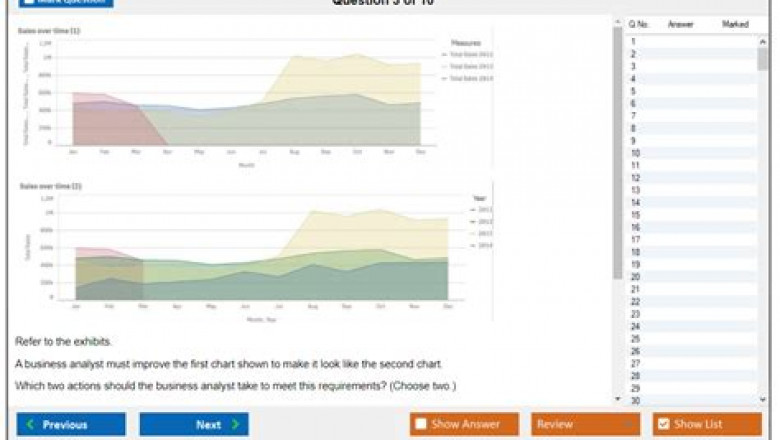Tick the Show Answer checkbox
This screenshot has width=780, height=440.
tap(420, 425)
